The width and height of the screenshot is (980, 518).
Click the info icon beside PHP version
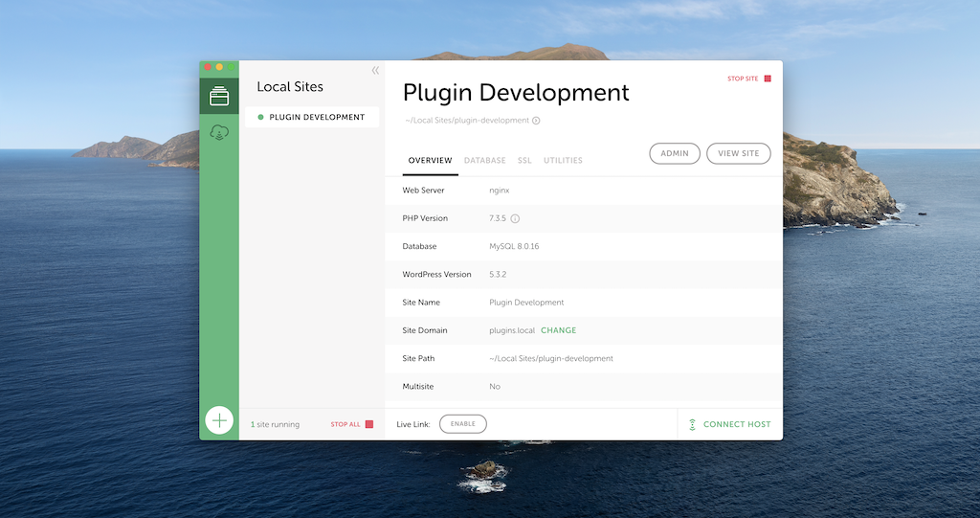[x=515, y=218]
